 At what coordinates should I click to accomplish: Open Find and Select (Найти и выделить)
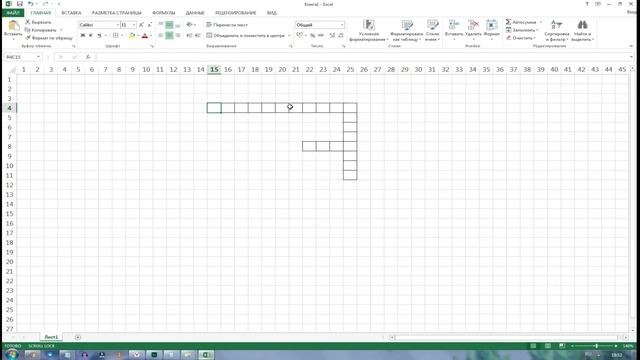[x=582, y=31]
